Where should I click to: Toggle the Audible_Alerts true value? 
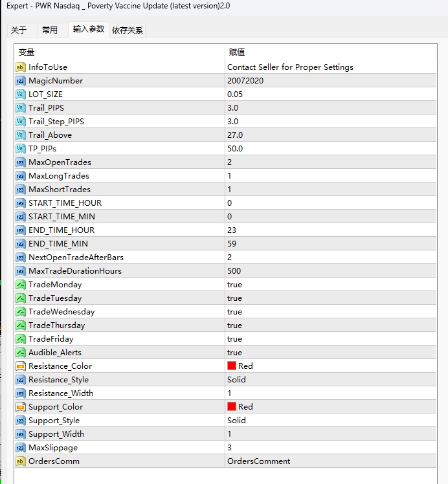(x=234, y=353)
